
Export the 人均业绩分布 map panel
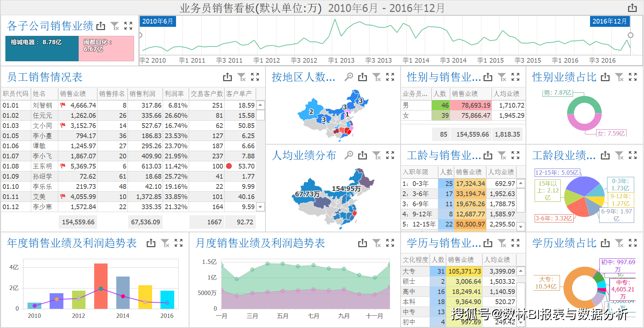[363, 155]
